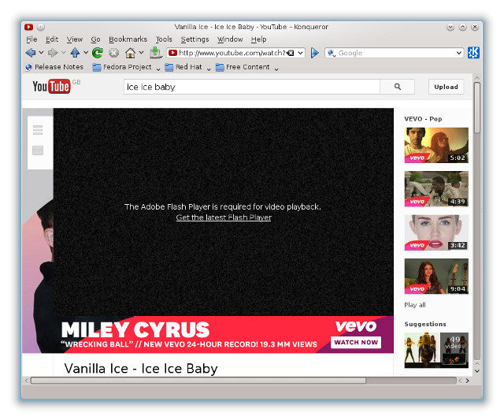Click the Back navigation arrow

31,53
